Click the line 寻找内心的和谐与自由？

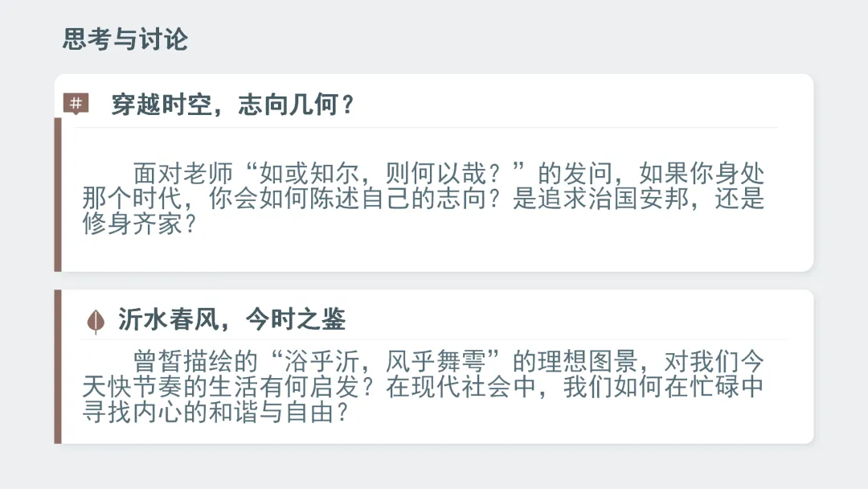click(x=216, y=413)
